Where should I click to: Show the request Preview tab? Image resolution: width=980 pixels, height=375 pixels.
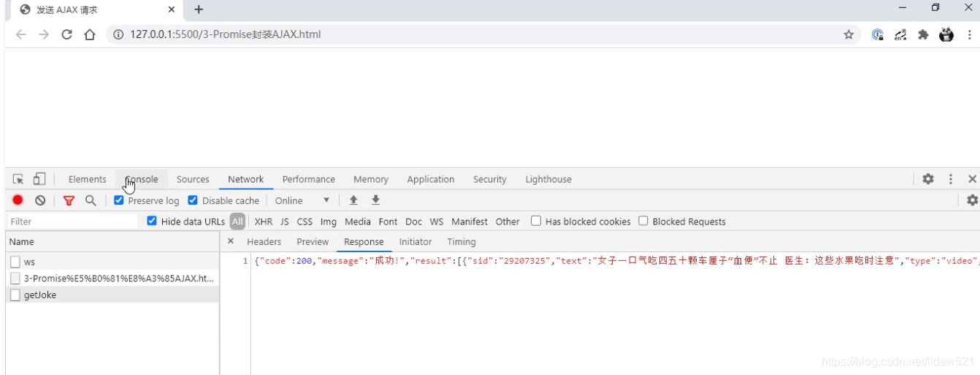[313, 242]
